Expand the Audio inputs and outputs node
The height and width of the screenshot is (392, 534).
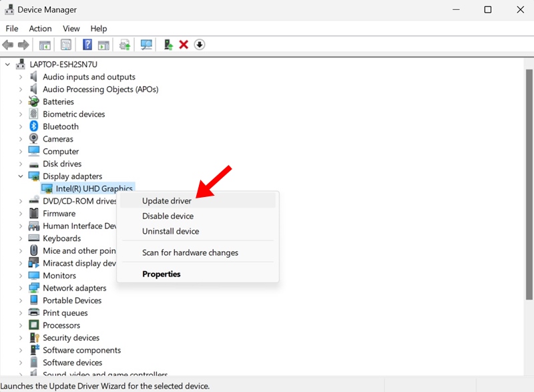[x=21, y=77]
